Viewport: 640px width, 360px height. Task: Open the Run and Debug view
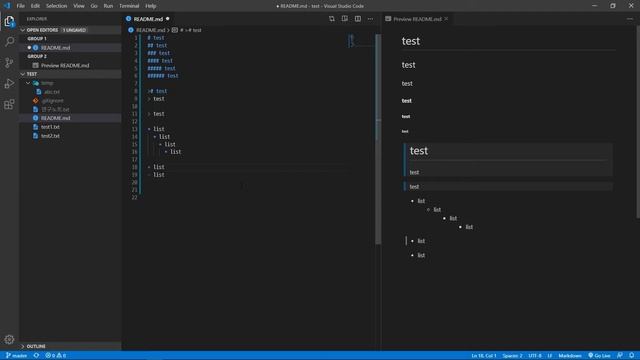[9, 83]
